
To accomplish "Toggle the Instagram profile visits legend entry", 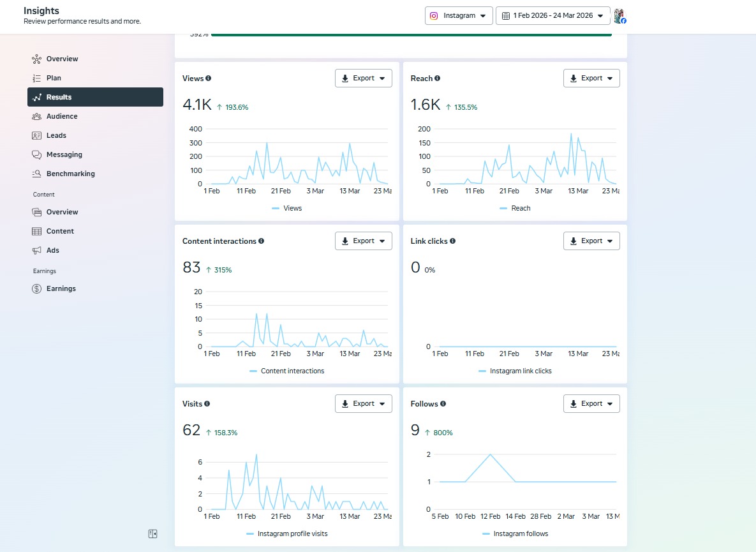I will click(287, 533).
